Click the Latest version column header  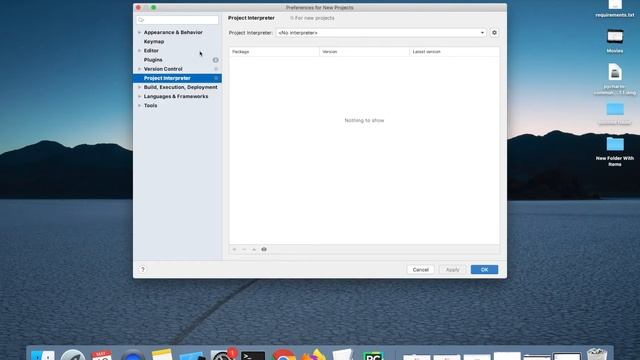[x=454, y=52]
